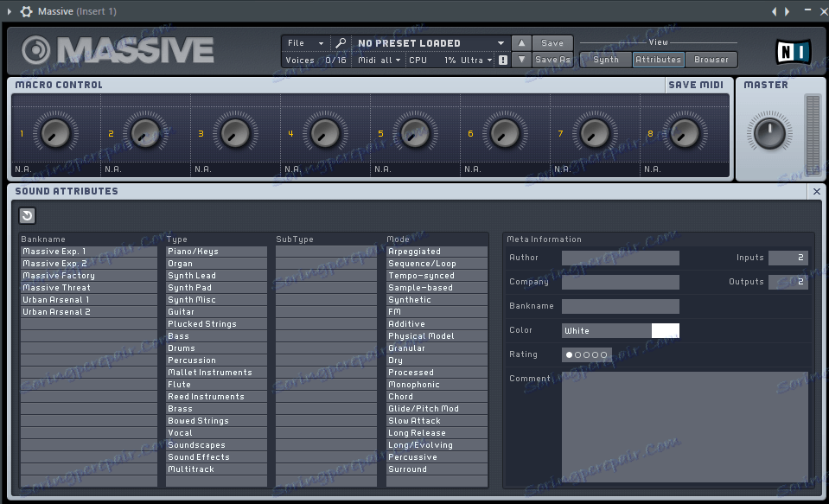
Task: Toggle the Soundscapes type attribute
Action: pyautogui.click(x=216, y=444)
